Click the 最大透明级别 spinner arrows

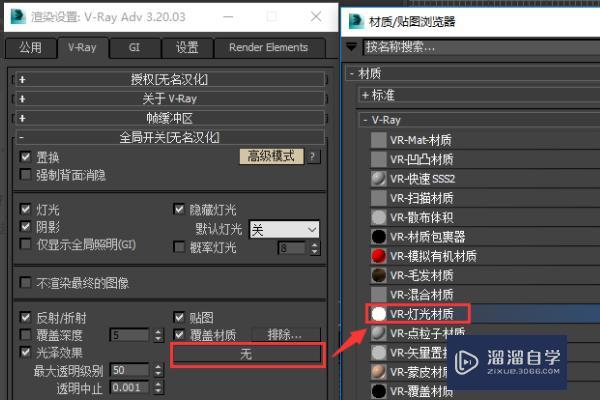tap(158, 370)
